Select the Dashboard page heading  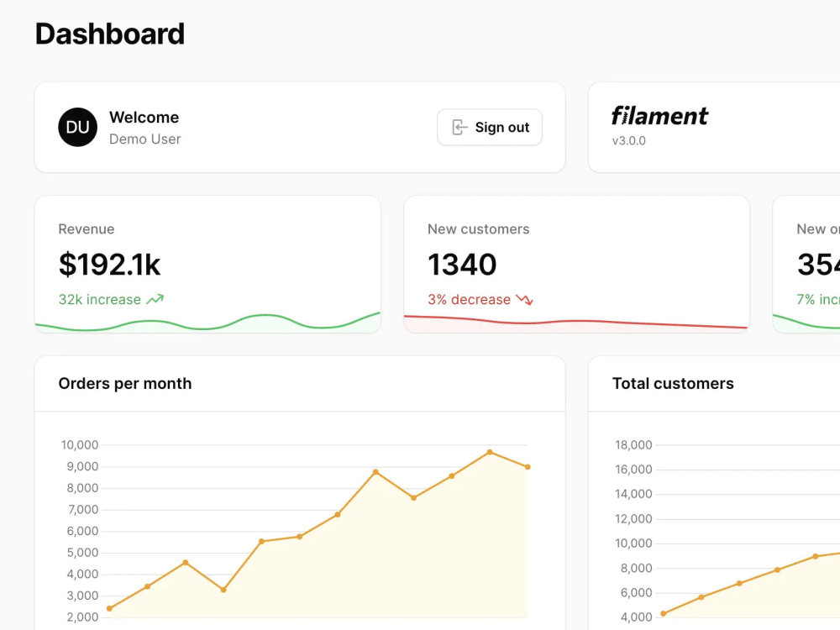(110, 34)
